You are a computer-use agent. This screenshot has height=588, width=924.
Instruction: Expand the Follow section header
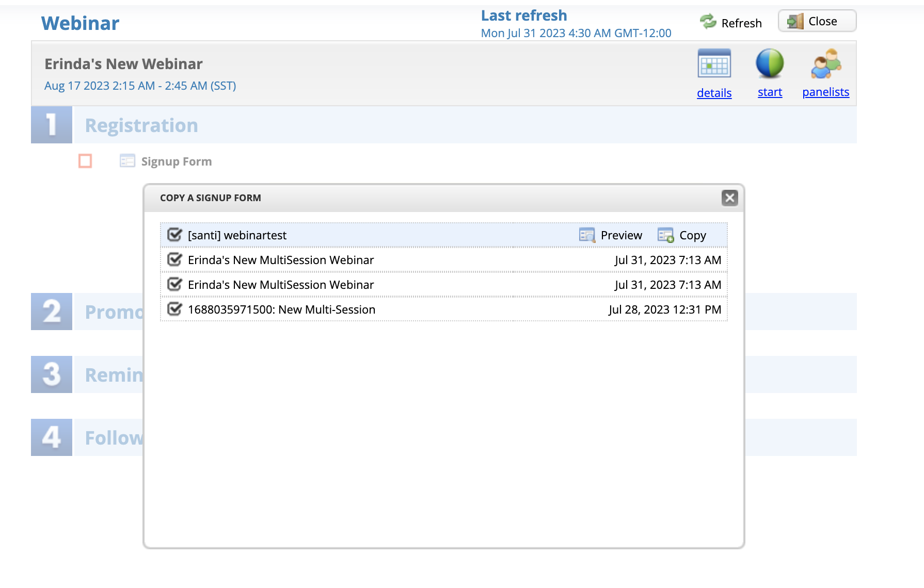pyautogui.click(x=114, y=438)
